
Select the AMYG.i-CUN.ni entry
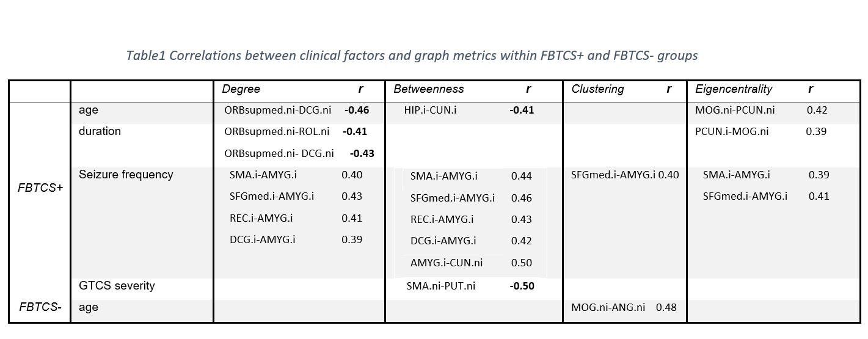click(447, 263)
